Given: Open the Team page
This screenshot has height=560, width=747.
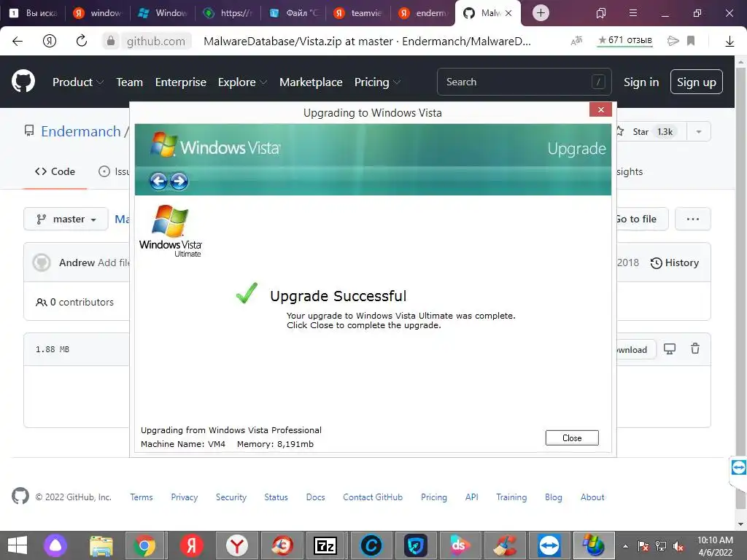Looking at the screenshot, I should tap(130, 82).
